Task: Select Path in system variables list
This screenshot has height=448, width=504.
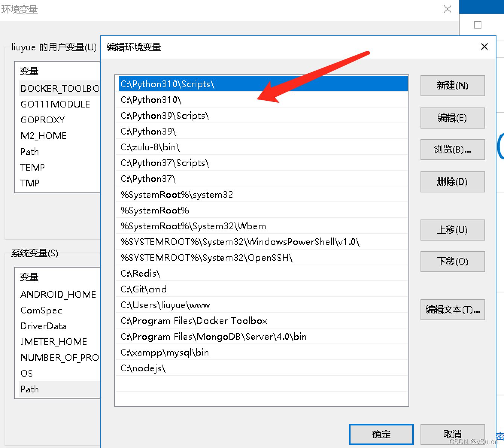Action: [59, 389]
